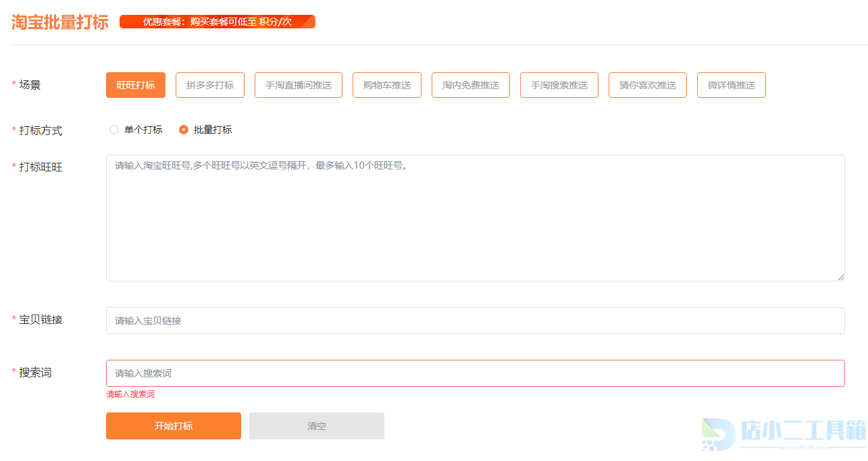Click the 场景 field label
868x461 pixels.
30,85
